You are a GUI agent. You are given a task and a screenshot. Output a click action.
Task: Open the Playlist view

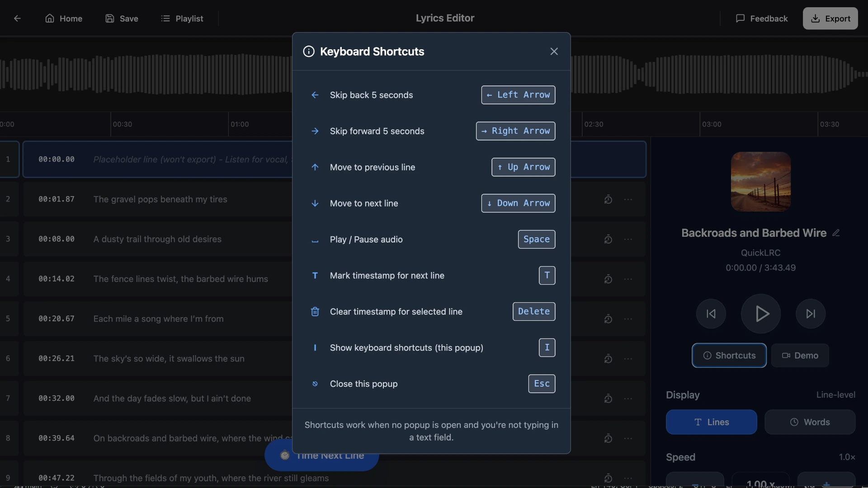click(x=183, y=19)
